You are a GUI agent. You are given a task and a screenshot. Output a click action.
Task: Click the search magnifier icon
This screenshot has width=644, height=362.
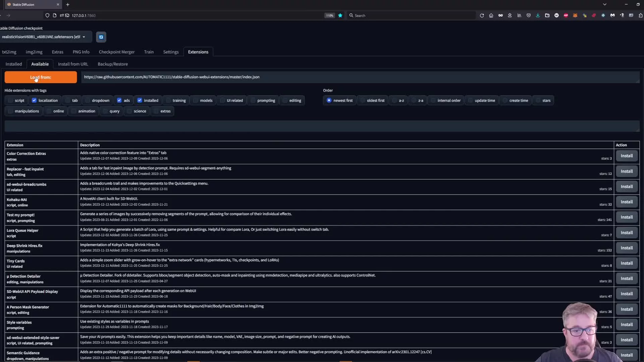(x=351, y=15)
